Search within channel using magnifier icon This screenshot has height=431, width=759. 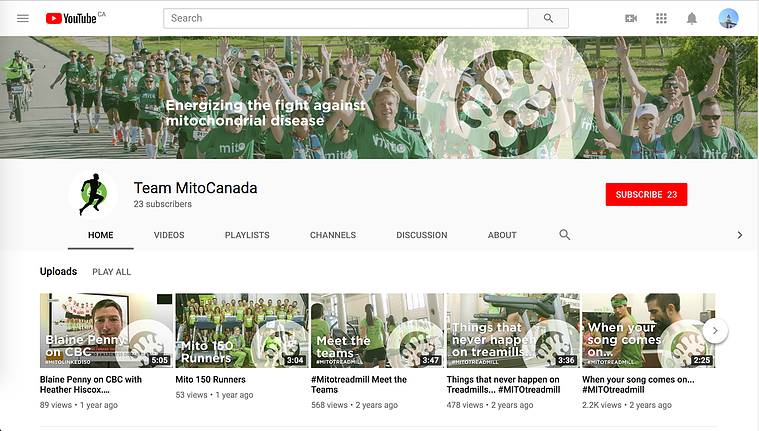coord(564,235)
